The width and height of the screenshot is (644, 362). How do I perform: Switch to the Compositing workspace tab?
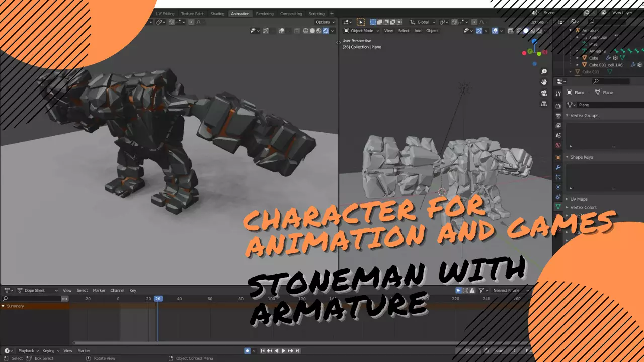(291, 14)
